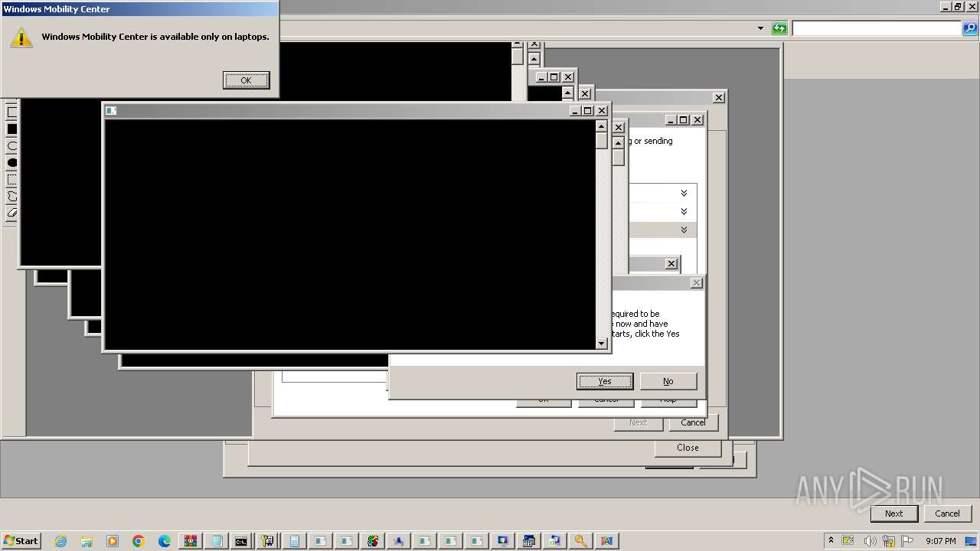Click the network tray icon
Screen dimensions: 980x551
[889, 541]
